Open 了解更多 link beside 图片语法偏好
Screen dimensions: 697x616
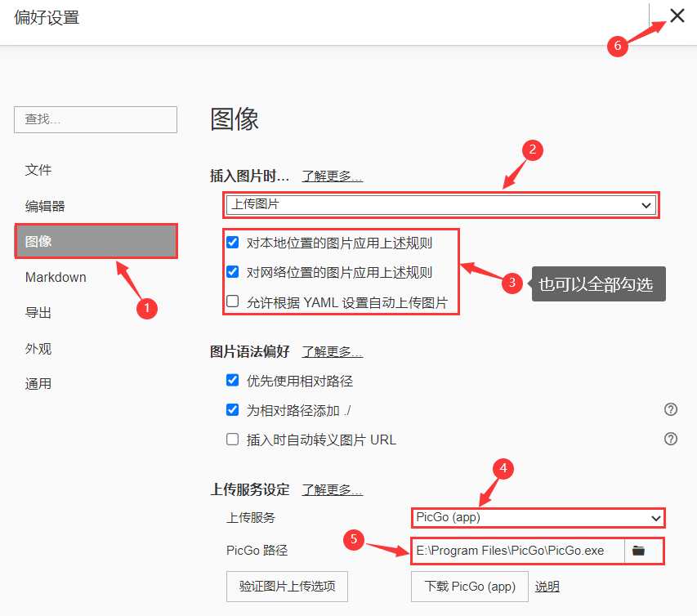[333, 351]
